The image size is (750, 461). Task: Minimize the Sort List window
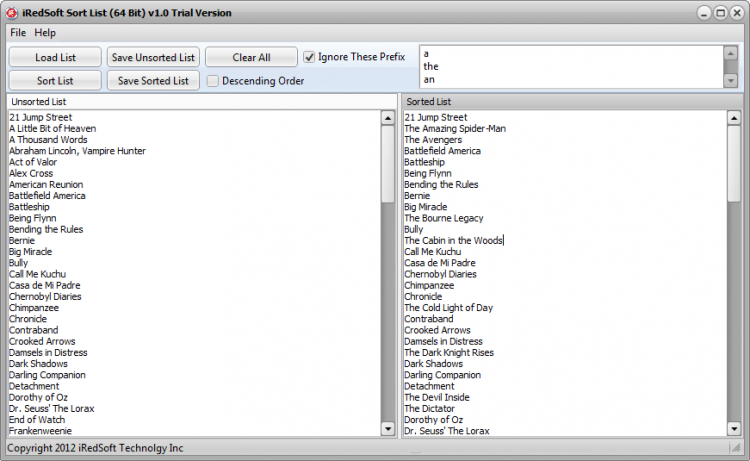click(704, 13)
